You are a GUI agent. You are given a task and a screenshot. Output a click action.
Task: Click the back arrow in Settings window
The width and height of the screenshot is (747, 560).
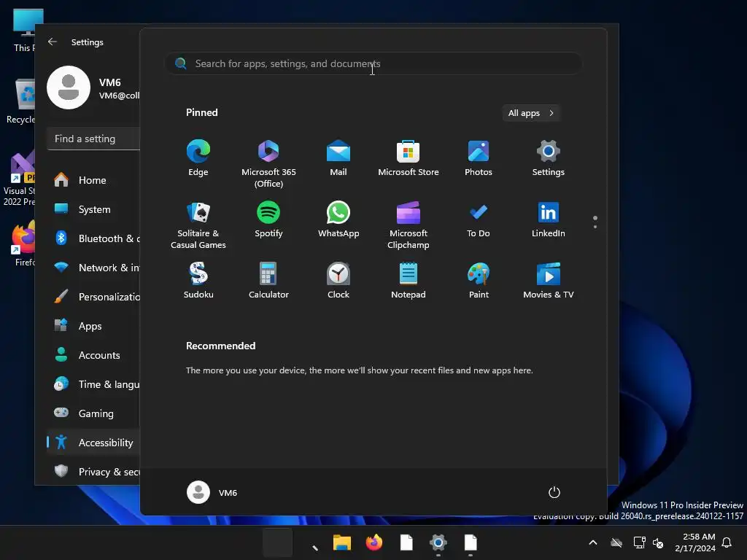tap(53, 42)
